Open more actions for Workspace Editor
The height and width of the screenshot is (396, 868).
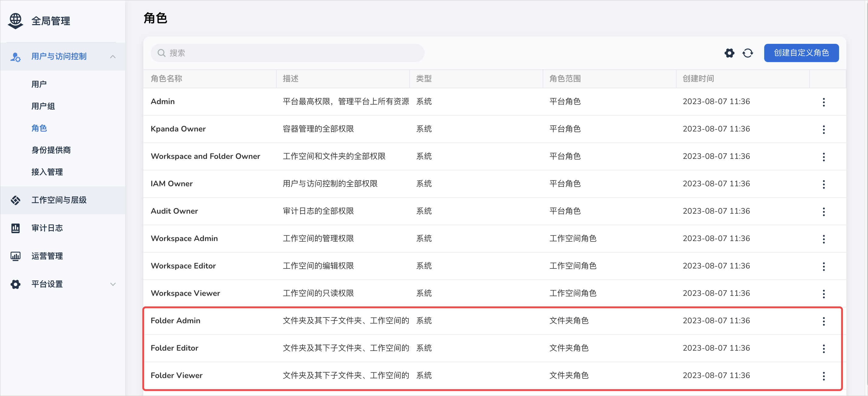[824, 266]
